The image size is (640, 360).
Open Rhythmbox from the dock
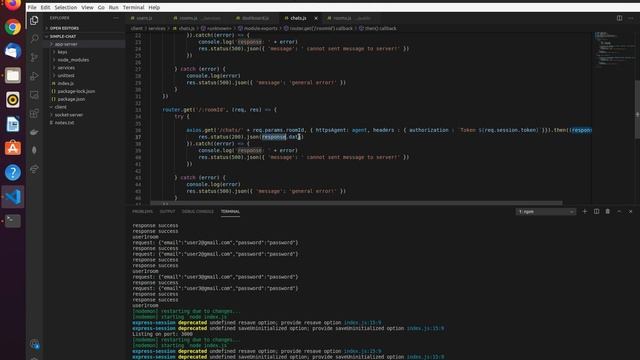tap(13, 100)
